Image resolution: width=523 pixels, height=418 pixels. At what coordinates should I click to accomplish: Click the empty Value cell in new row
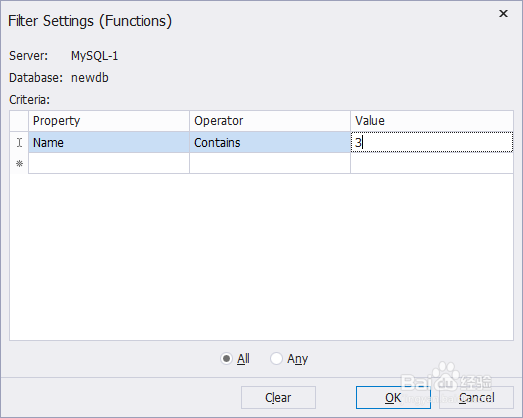(x=432, y=163)
